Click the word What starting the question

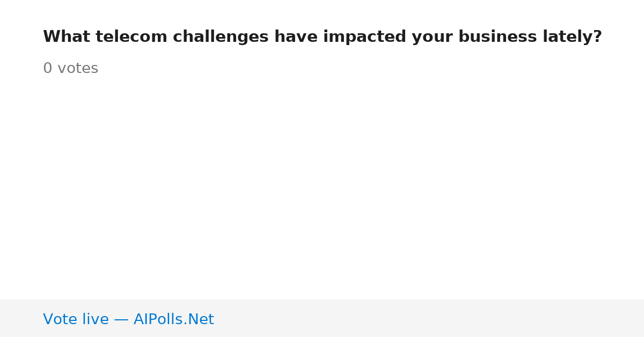(x=66, y=37)
